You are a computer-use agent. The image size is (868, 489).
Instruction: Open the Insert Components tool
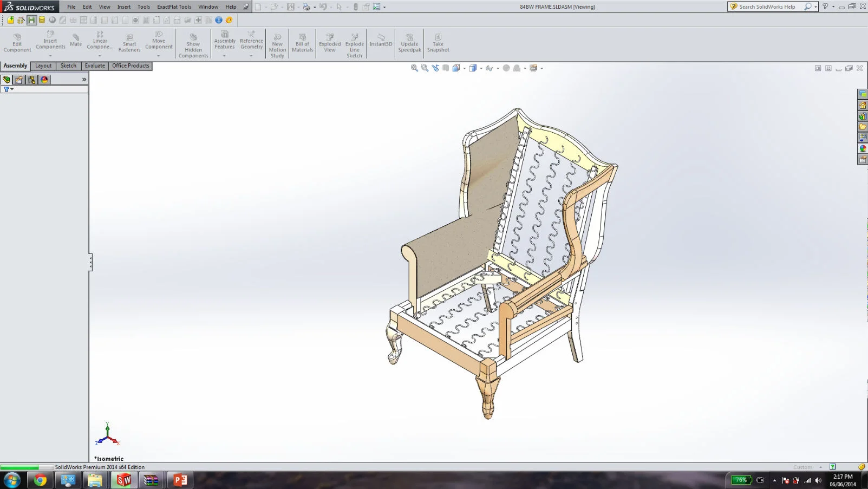[x=49, y=41]
